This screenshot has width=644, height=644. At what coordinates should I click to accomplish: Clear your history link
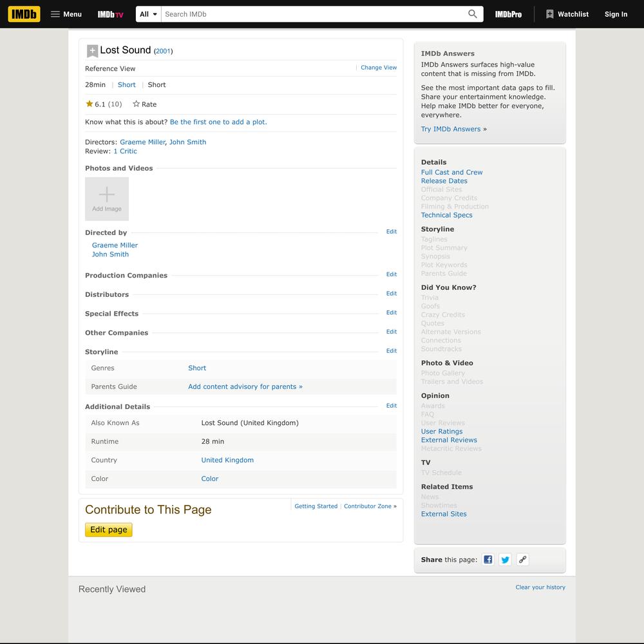click(x=540, y=587)
